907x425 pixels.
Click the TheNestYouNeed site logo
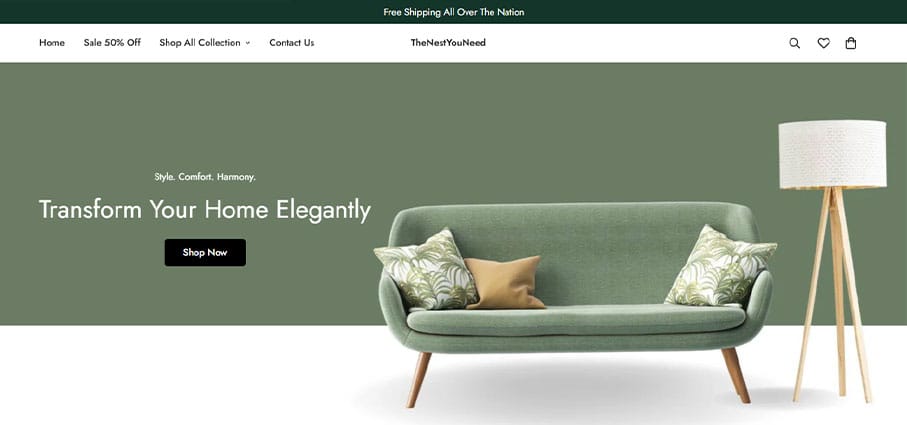(x=448, y=43)
